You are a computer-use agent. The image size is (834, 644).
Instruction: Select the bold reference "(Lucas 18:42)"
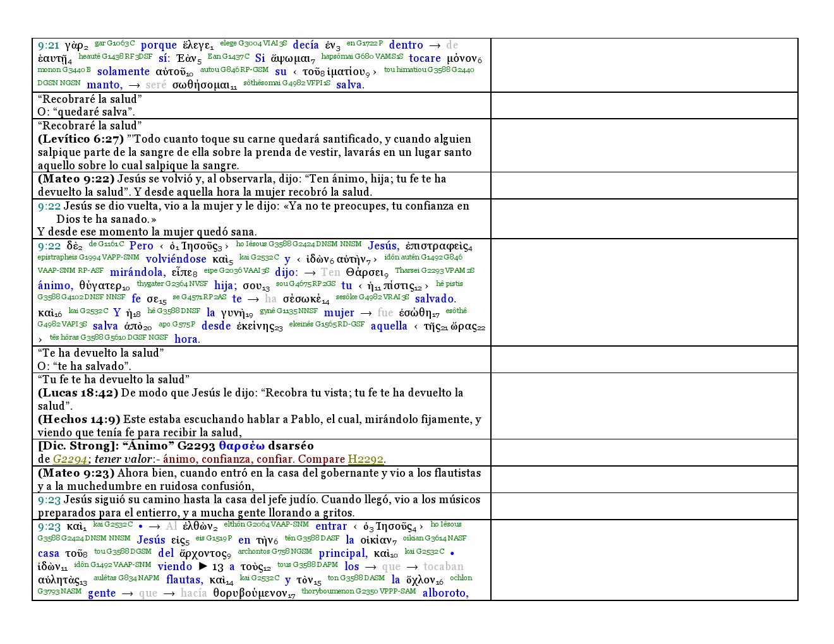[x=78, y=393]
